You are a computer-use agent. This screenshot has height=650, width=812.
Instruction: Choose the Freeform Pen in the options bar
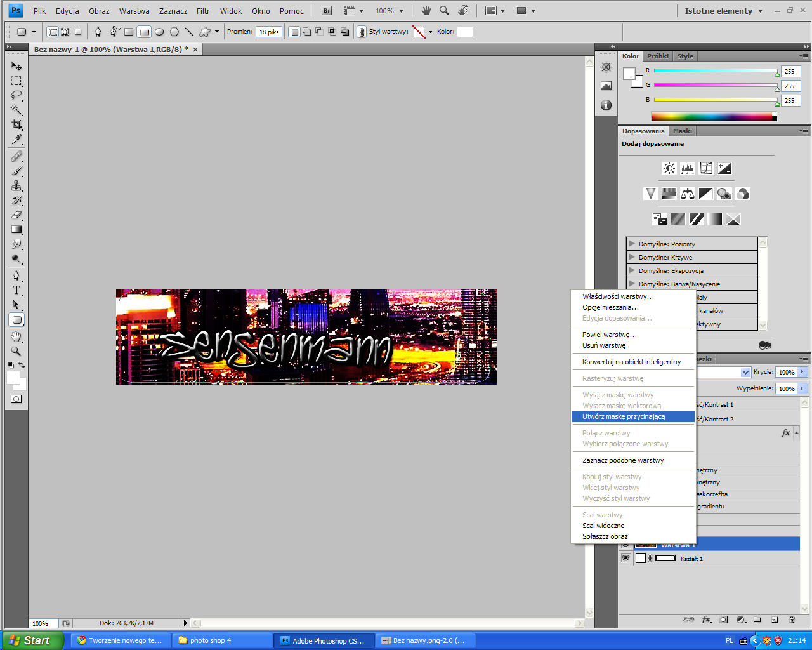point(114,32)
